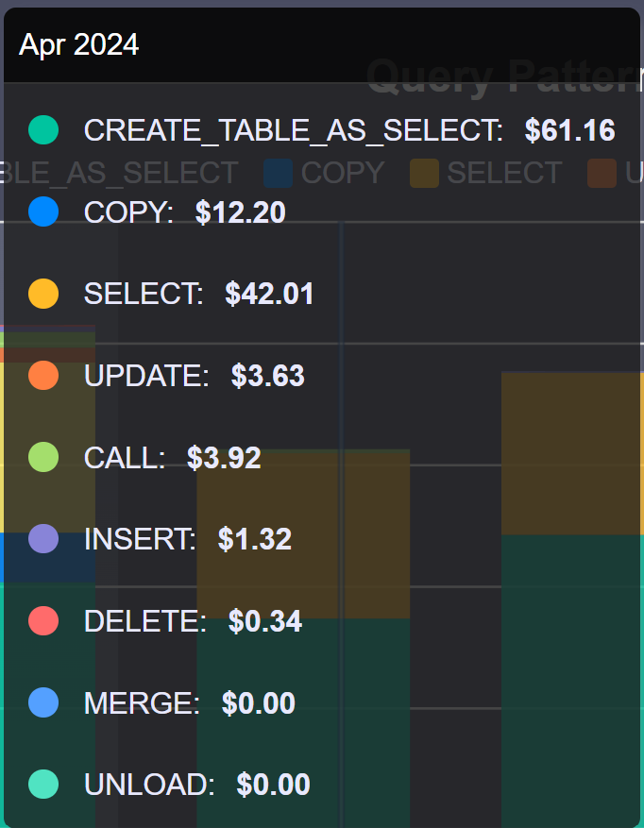
Task: Click the COPY legend color square
Action: coord(277,173)
